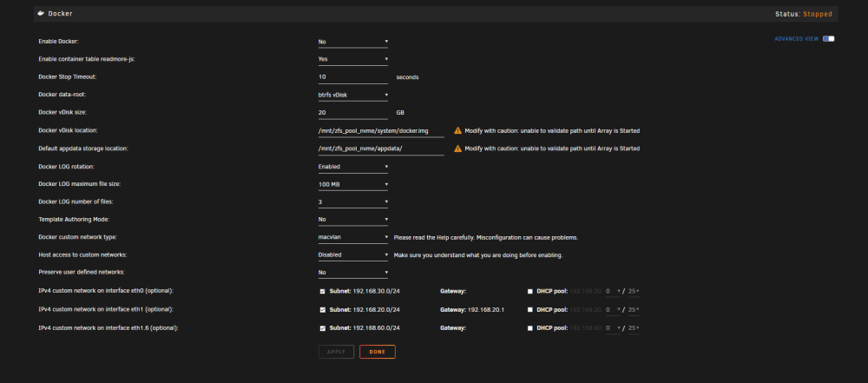The height and width of the screenshot is (383, 868).
Task: Open Docker custom network type dropdown
Action: click(353, 237)
